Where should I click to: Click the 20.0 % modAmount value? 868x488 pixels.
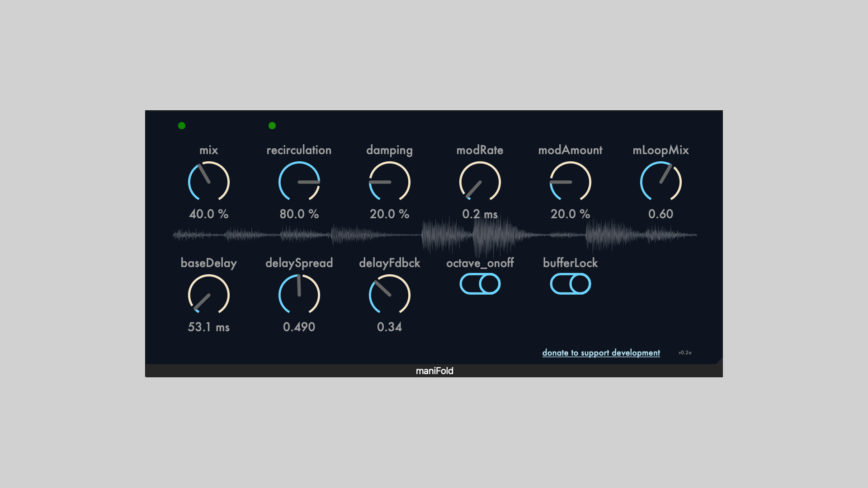click(x=571, y=214)
